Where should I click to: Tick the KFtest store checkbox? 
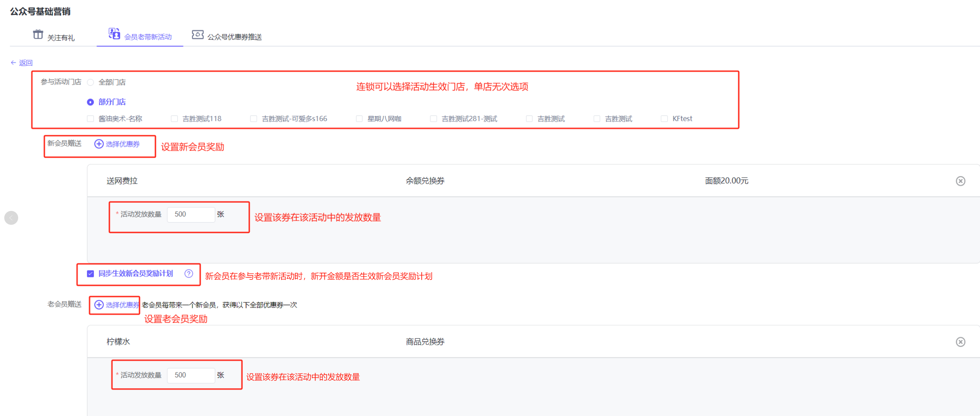click(664, 119)
